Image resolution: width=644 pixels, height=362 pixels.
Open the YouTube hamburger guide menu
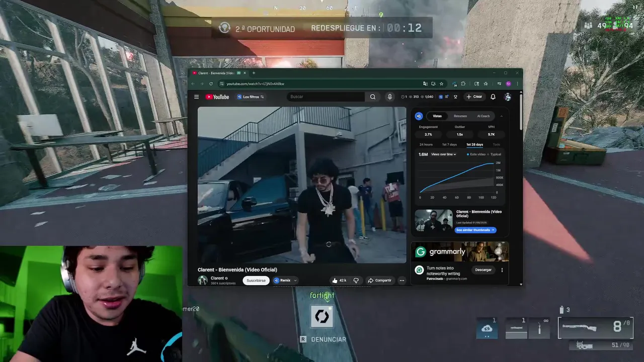tap(196, 97)
